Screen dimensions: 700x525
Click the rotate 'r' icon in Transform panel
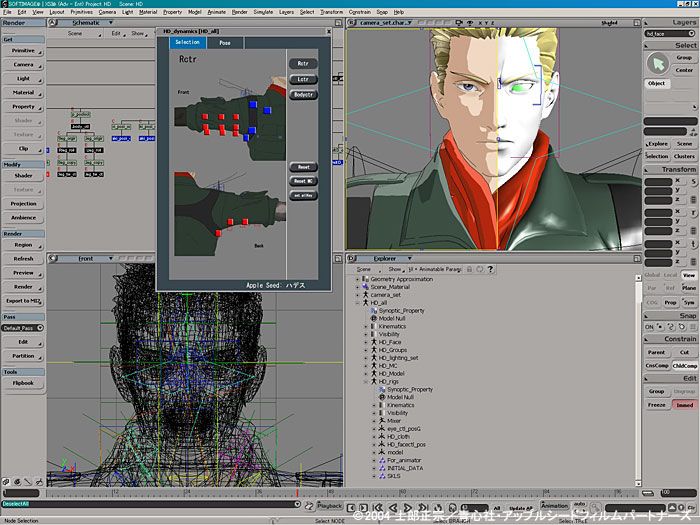(693, 213)
